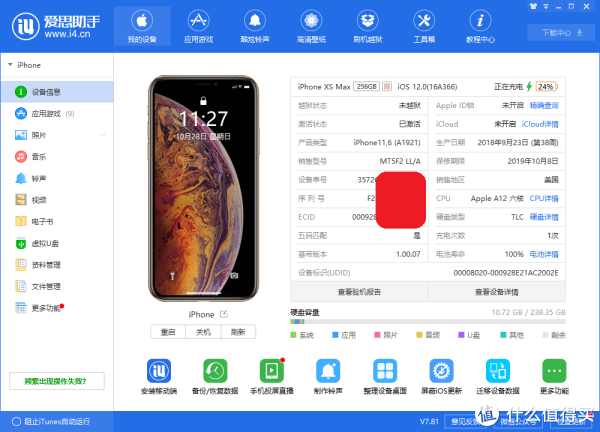This screenshot has width=600, height=432.
Task: Launch 屏蔽iOS更新 block update icon
Action: point(441,371)
